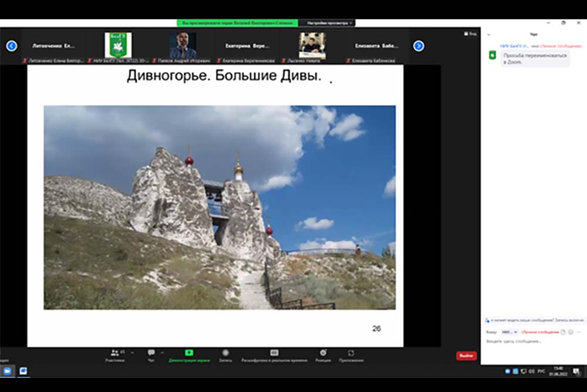Click the Chat icon in meeting toolbar
587x392 pixels.
click(x=151, y=353)
